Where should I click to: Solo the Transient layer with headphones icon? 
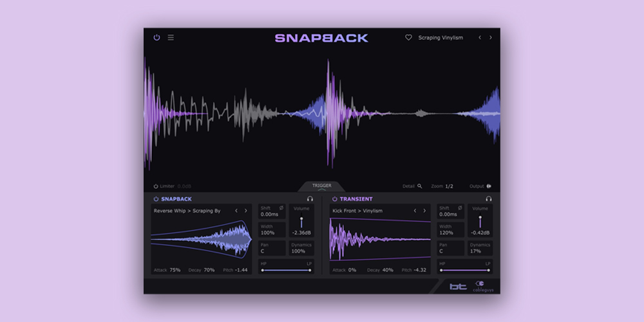coord(489,199)
